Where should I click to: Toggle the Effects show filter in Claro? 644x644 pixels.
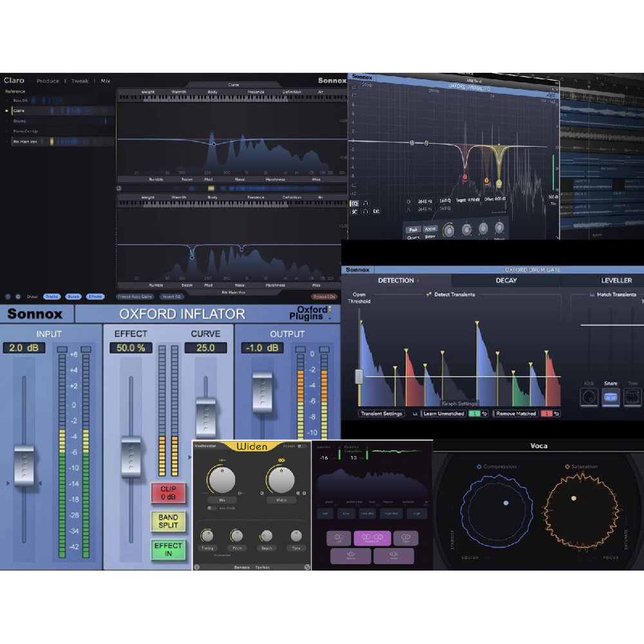[95, 296]
